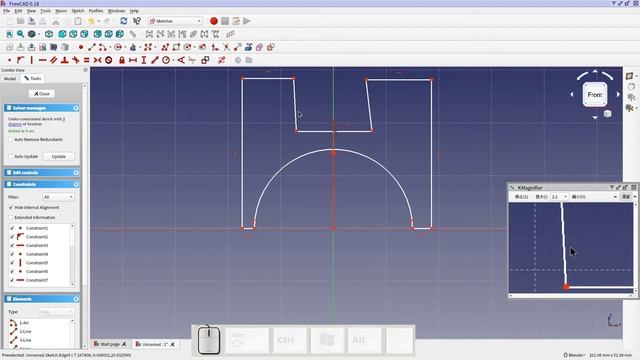
Task: Collapse the Constraints panel
Action: 76,184
